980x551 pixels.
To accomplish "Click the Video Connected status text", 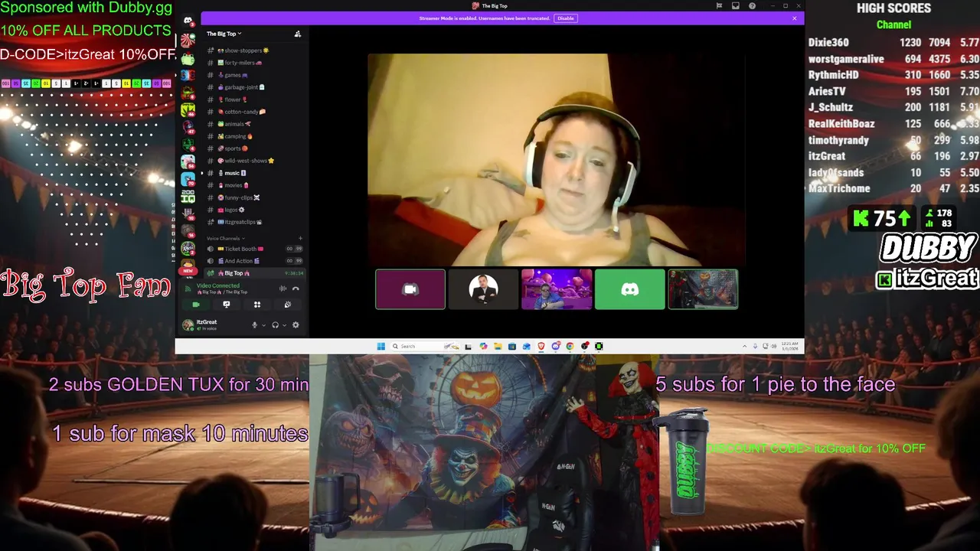I will (218, 285).
